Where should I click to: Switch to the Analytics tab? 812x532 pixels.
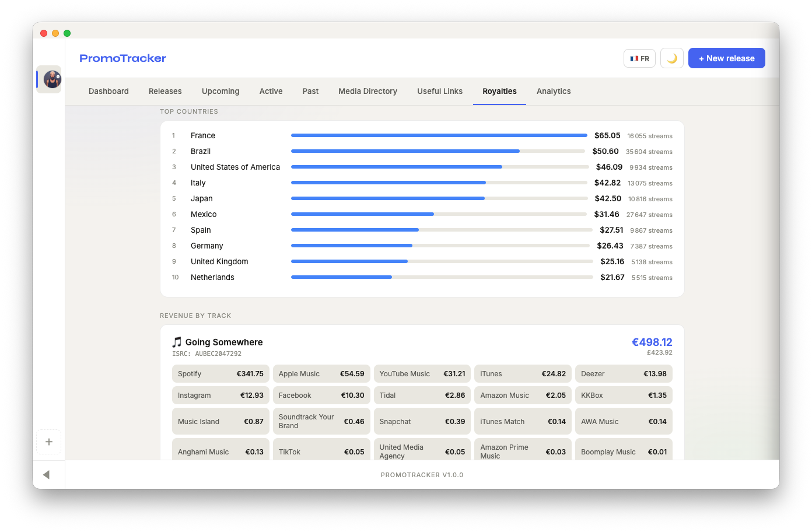(554, 92)
